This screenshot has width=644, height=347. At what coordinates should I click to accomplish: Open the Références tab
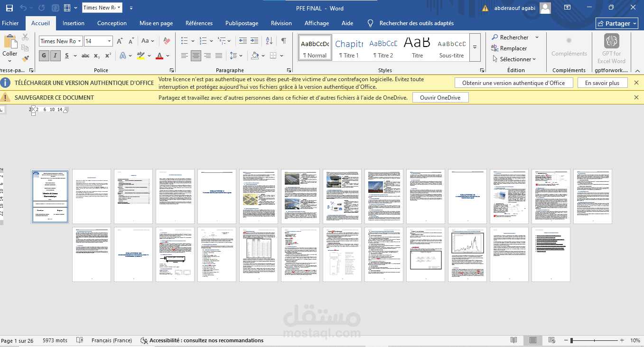199,23
